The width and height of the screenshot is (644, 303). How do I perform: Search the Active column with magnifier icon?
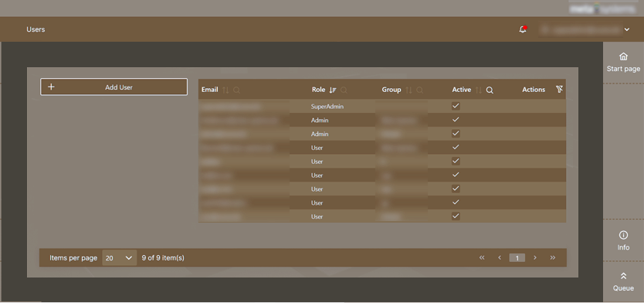point(490,90)
